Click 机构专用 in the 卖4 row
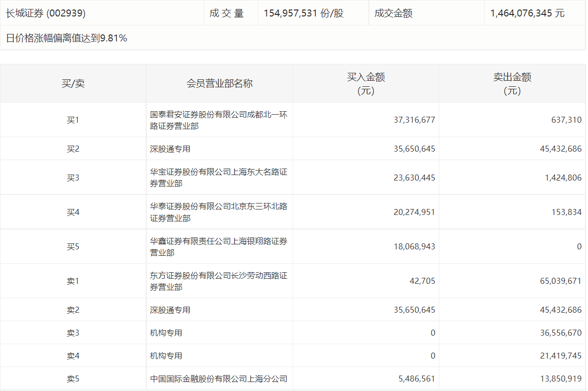The height and width of the screenshot is (391, 588). pyautogui.click(x=166, y=356)
